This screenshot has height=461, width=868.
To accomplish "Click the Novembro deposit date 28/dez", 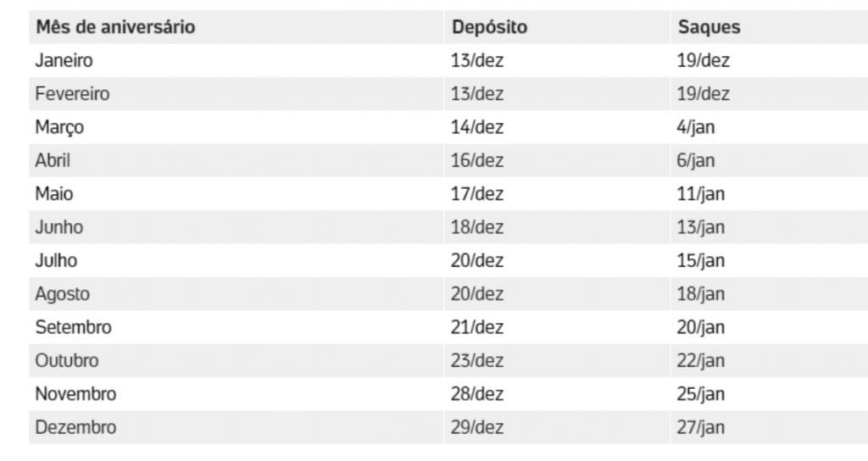I will click(x=477, y=394).
